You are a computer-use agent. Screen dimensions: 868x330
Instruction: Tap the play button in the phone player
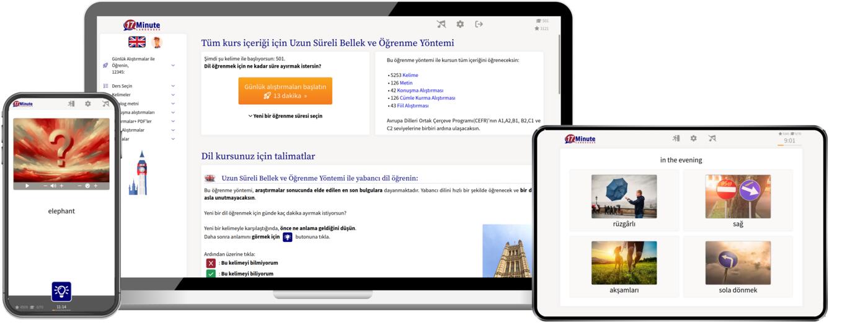point(27,186)
